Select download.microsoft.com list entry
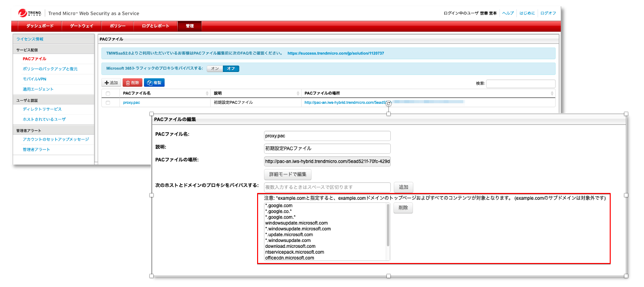 (x=290, y=246)
